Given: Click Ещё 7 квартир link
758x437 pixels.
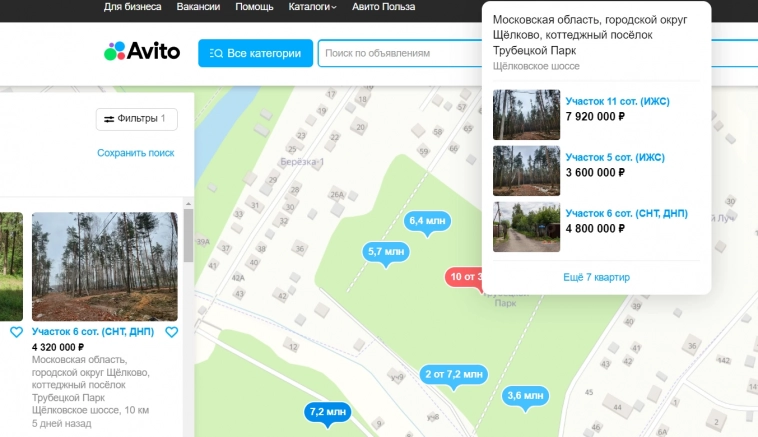Looking at the screenshot, I should 597,277.
